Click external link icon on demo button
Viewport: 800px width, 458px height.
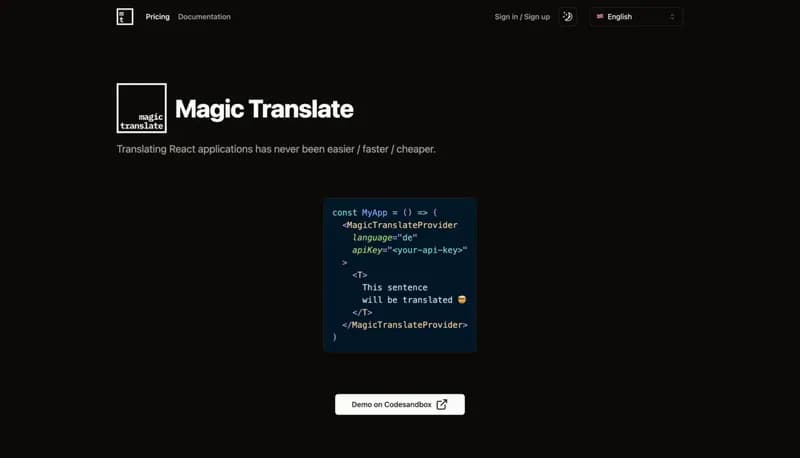(x=442, y=404)
